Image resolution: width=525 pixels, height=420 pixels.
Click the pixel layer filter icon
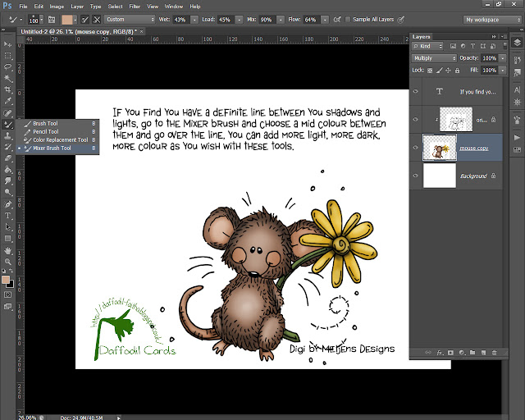453,46
